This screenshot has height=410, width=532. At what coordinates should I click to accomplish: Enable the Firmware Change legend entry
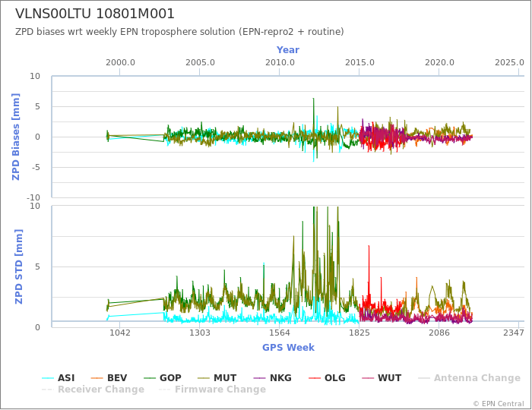[212, 389]
